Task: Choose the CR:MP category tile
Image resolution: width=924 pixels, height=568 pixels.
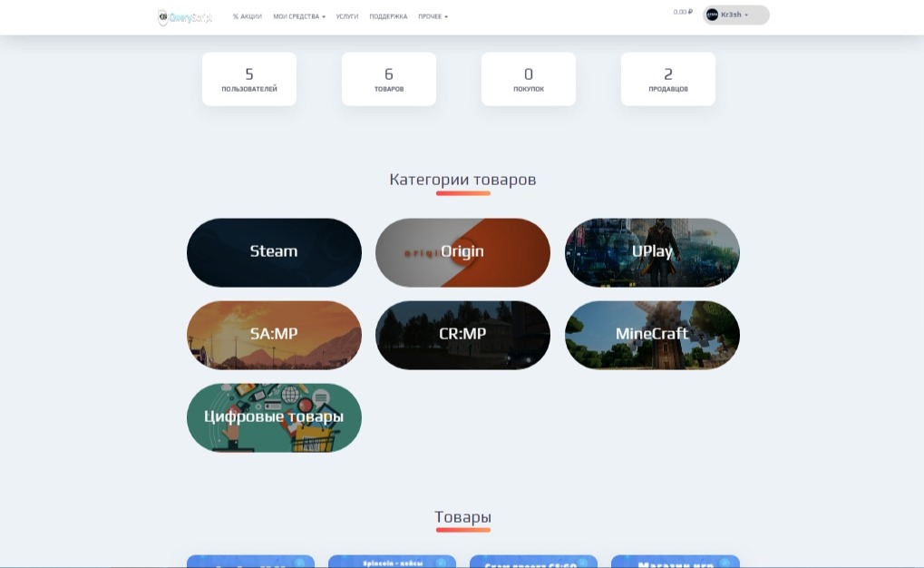Action: (x=462, y=335)
